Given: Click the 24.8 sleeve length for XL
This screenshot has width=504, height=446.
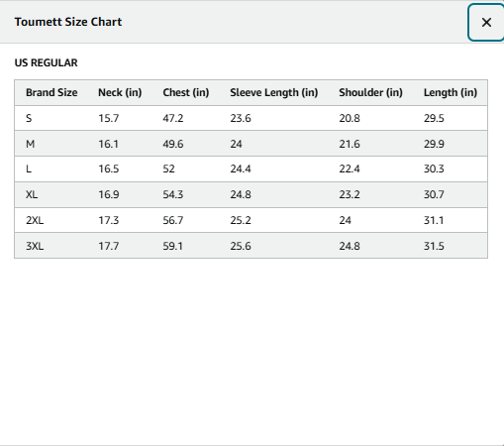Looking at the screenshot, I should [241, 194].
